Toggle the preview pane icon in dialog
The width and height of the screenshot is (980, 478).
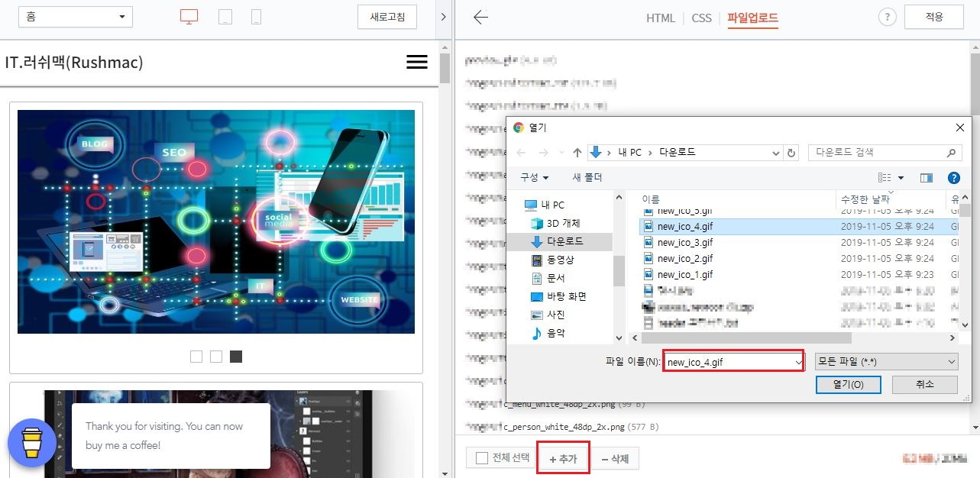point(927,178)
